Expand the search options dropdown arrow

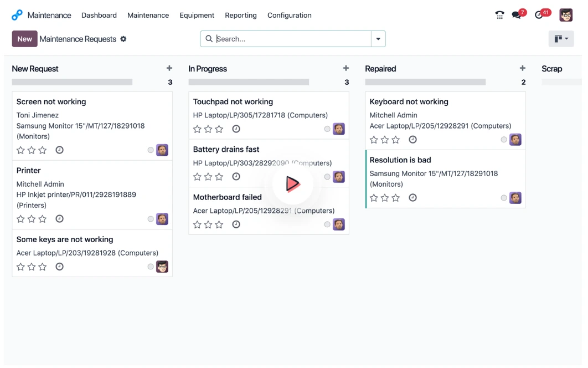378,39
